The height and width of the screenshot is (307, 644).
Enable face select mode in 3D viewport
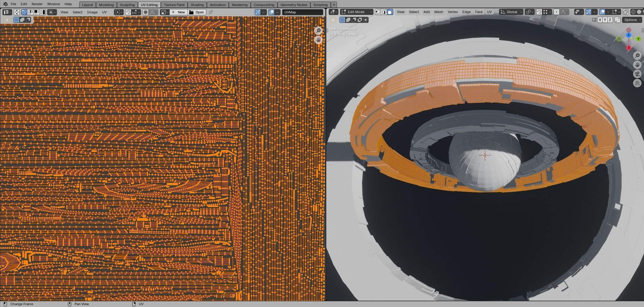[x=390, y=12]
